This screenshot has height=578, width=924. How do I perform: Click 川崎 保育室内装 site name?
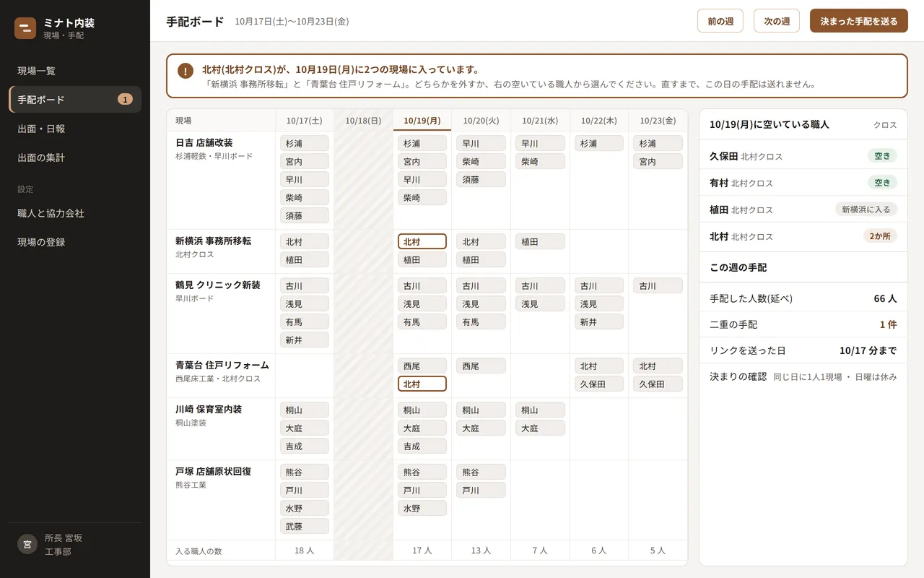(x=209, y=409)
